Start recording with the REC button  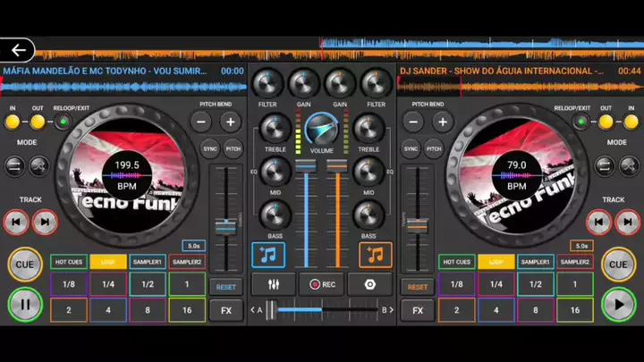[x=321, y=284]
